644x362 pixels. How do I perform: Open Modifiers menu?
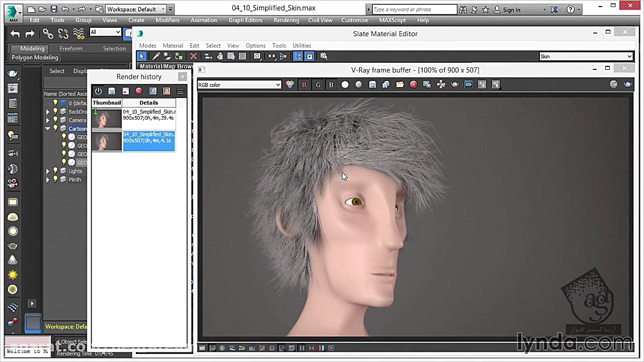(168, 20)
